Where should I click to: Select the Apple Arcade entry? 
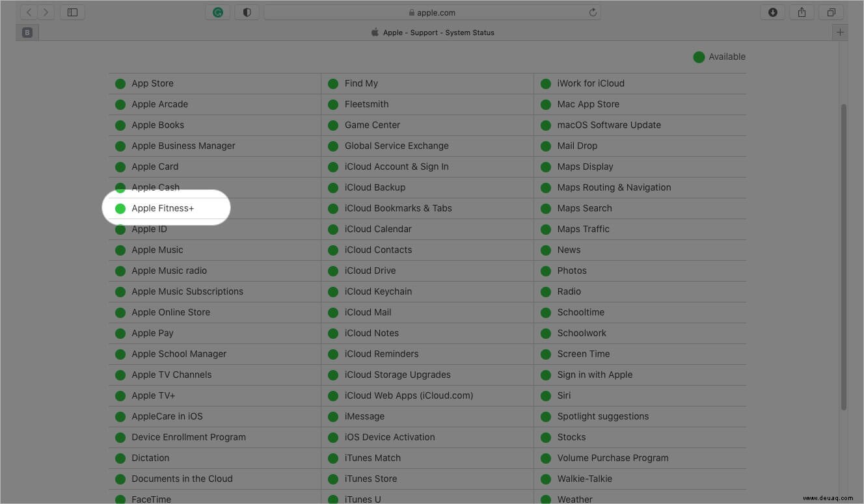pyautogui.click(x=159, y=104)
